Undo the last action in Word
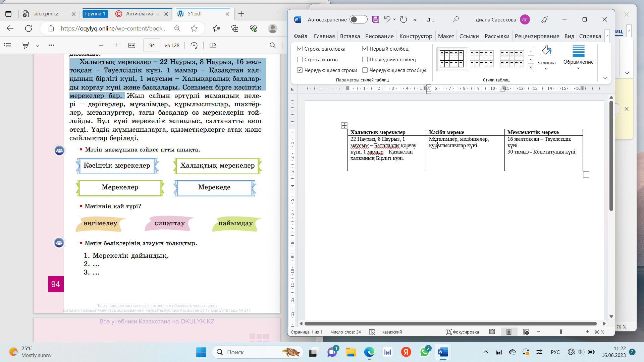This screenshot has height=362, width=644. pos(387,19)
